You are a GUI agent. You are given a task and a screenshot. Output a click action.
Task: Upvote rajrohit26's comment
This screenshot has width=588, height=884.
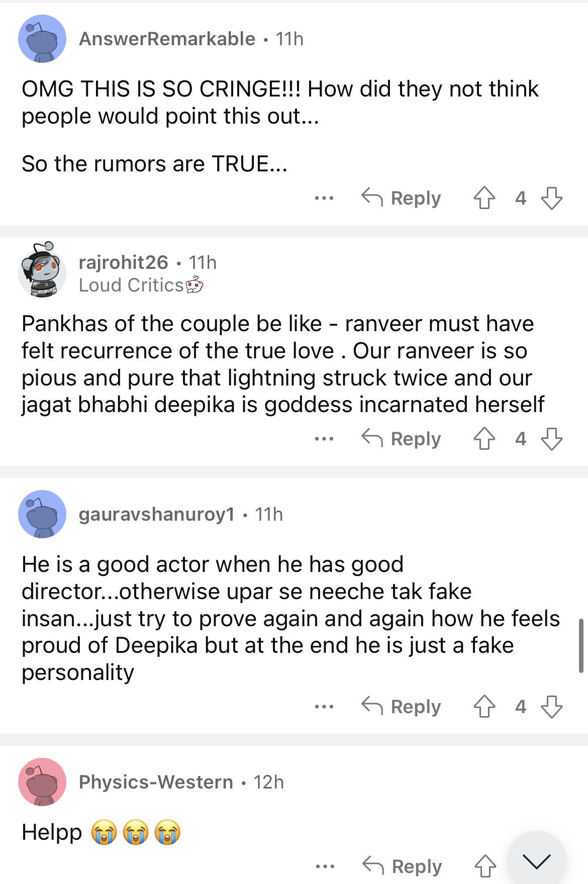pos(484,439)
